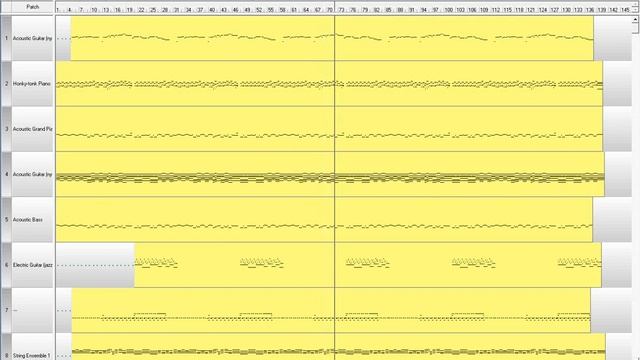Viewport: 640px width, 360px height.
Task: Select track number 5 cell
Action: point(6,220)
